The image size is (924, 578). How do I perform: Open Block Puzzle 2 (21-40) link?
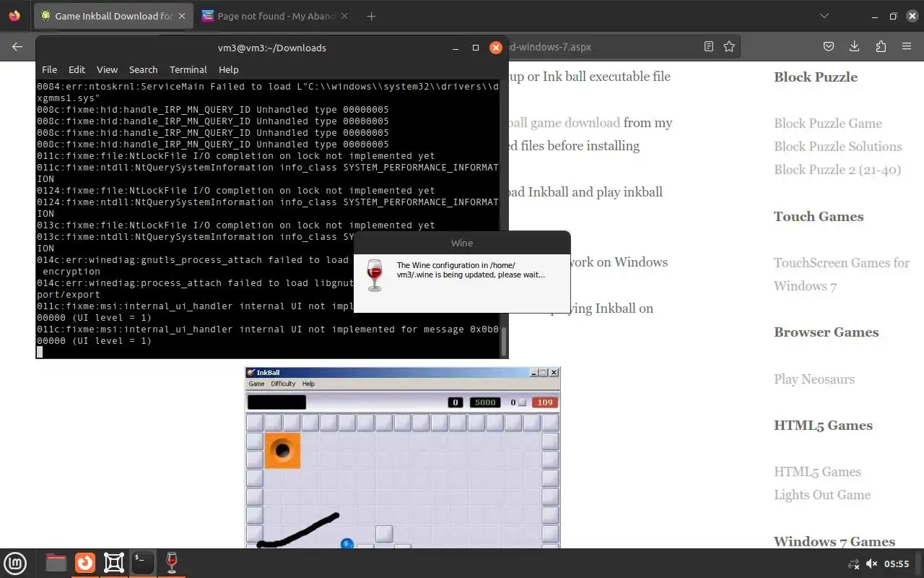point(837,170)
